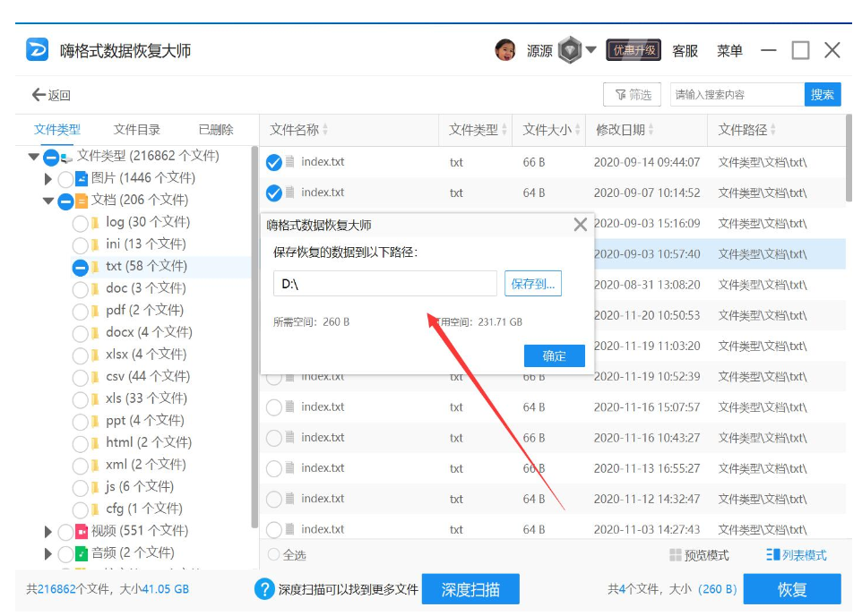Image resolution: width=862 pixels, height=616 pixels.
Task: Toggle the 全选 select-all option
Action: (274, 555)
